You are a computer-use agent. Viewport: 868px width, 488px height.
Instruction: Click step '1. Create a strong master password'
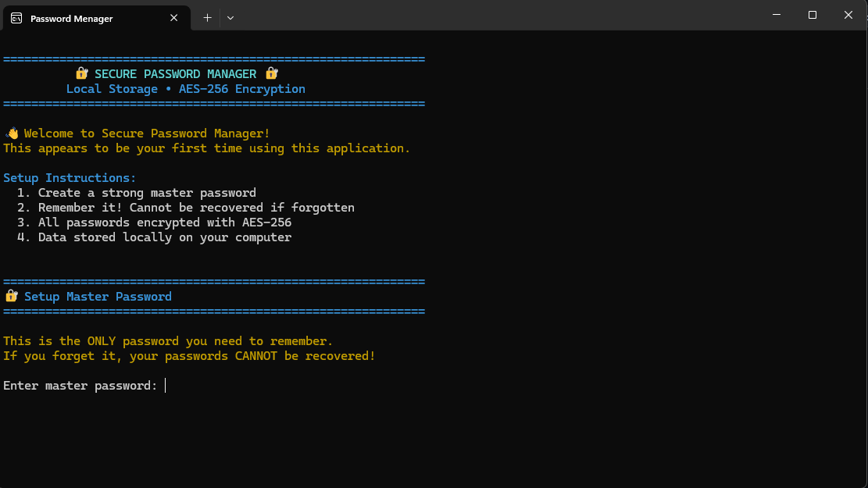click(x=137, y=193)
